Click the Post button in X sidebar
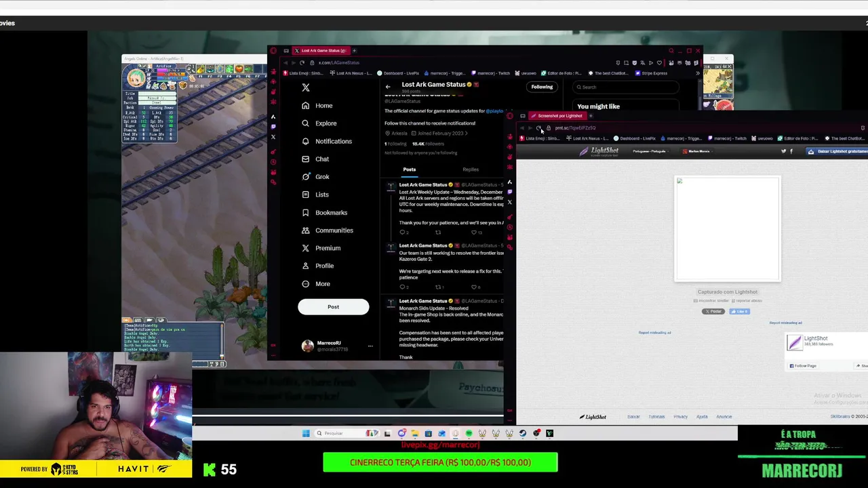 [x=333, y=307]
